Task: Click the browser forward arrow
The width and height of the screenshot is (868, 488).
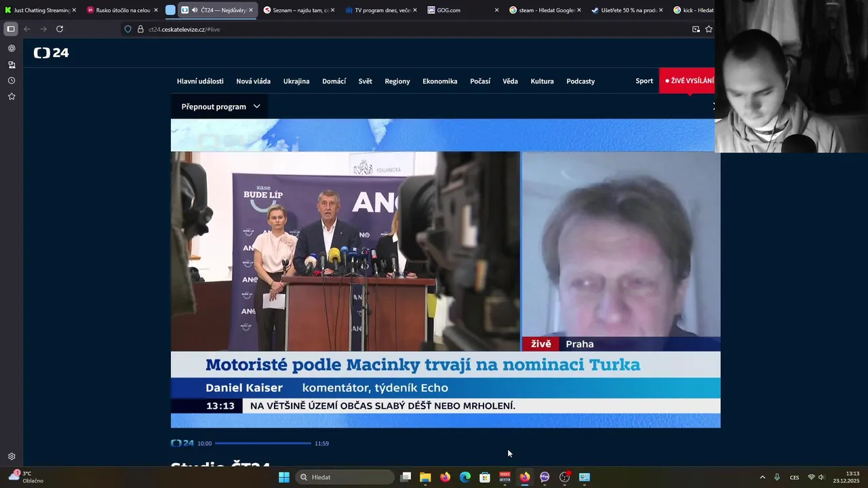Action: pos(43,29)
